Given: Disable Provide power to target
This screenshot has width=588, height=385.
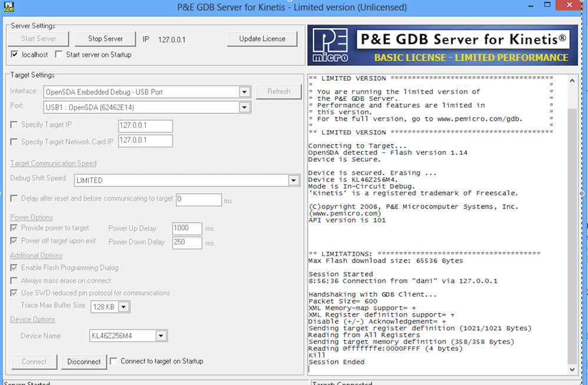Looking at the screenshot, I should (x=14, y=228).
